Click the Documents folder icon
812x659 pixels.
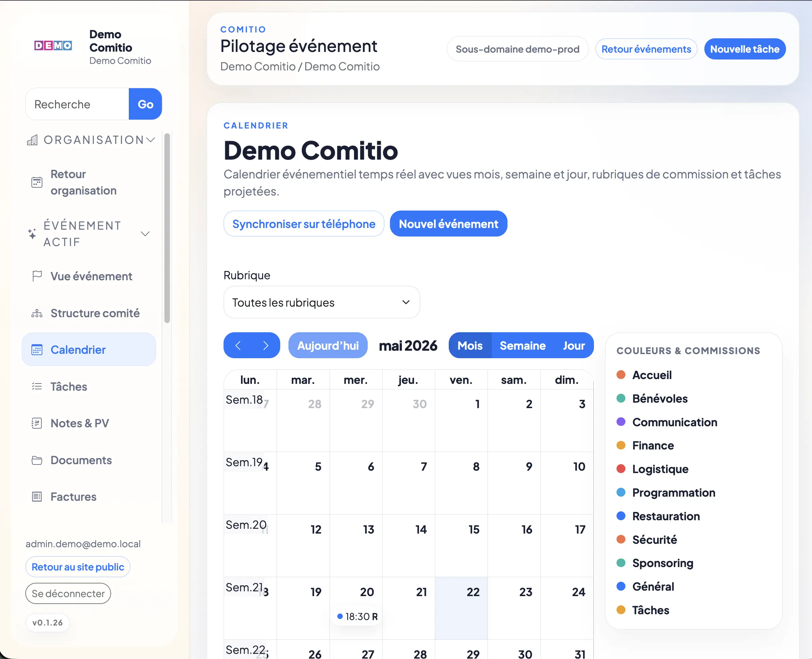click(37, 460)
